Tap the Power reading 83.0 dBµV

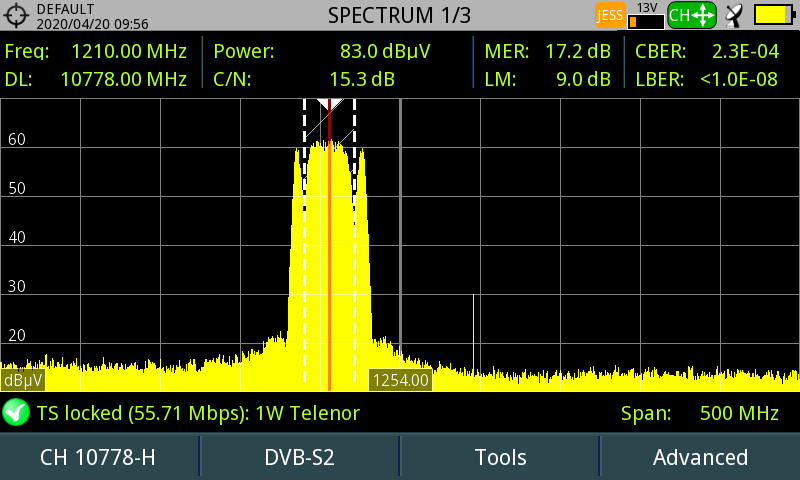pyautogui.click(x=385, y=51)
